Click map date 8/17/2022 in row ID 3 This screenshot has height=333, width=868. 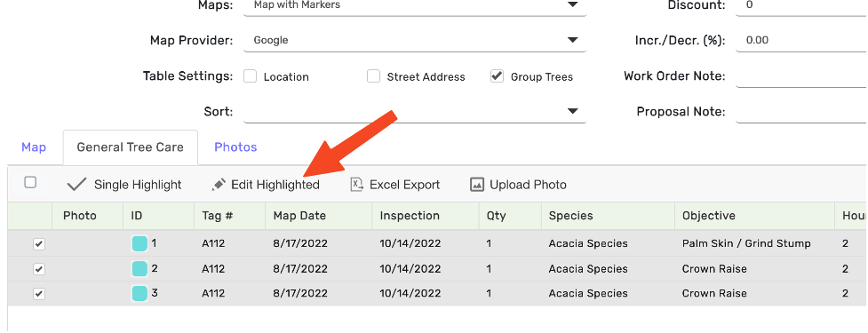coord(300,293)
